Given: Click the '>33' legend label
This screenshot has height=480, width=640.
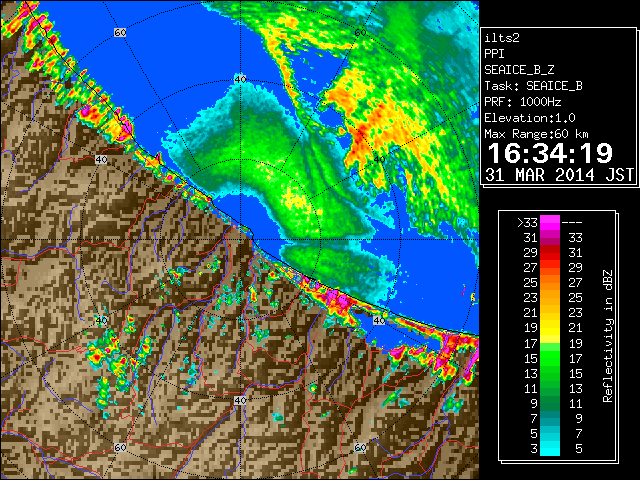Looking at the screenshot, I should (527, 223).
